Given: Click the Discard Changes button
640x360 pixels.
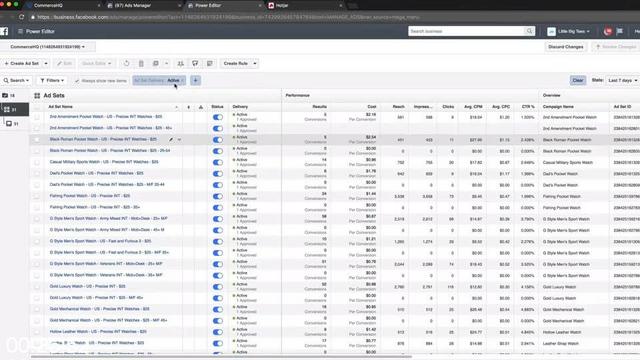Looking at the screenshot, I should coord(565,47).
